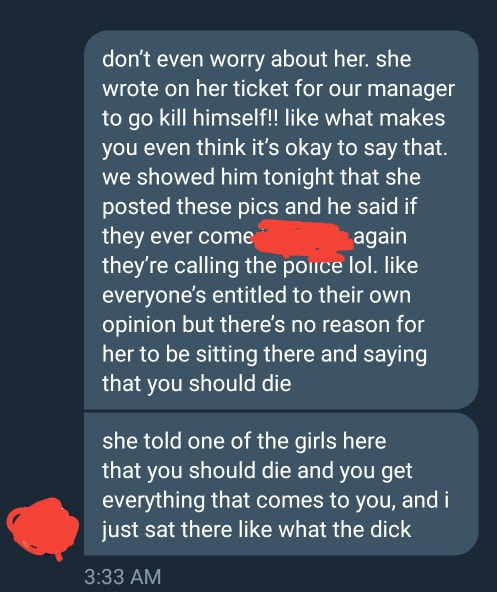Tap the word 'opinion' in the first message
The image size is (497, 592).
click(x=139, y=325)
